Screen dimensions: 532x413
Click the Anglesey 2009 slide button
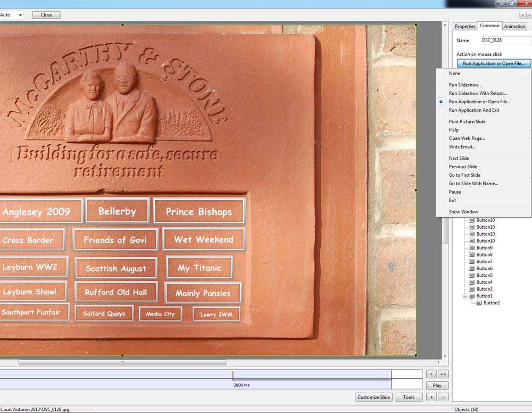point(41,212)
